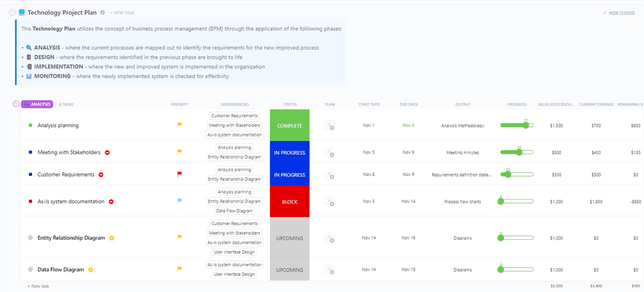
Task: Collapse the Technology Project Plan list
Action: (x=12, y=12)
